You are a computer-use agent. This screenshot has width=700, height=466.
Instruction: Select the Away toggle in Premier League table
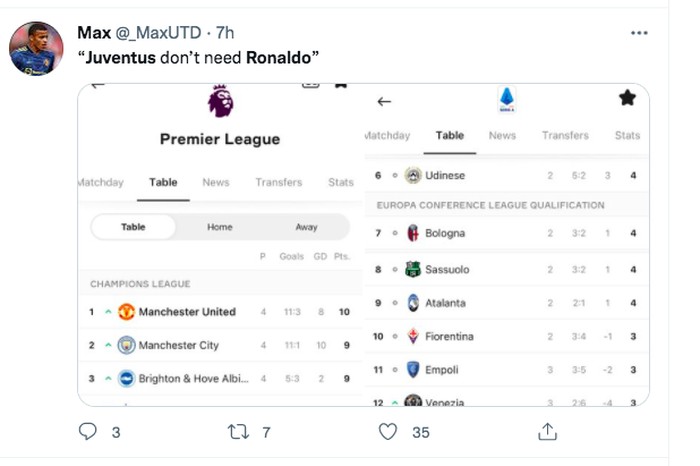click(306, 227)
